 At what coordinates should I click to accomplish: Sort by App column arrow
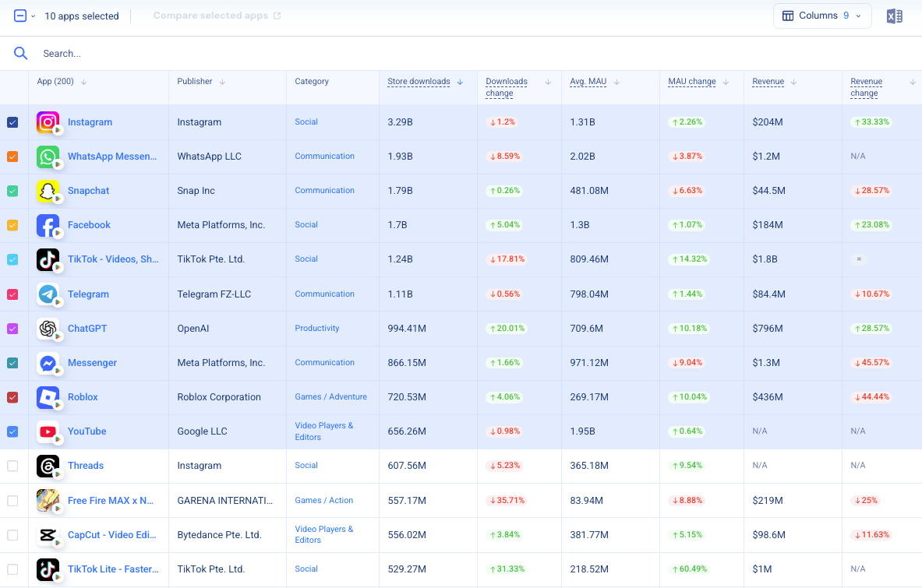83,83
